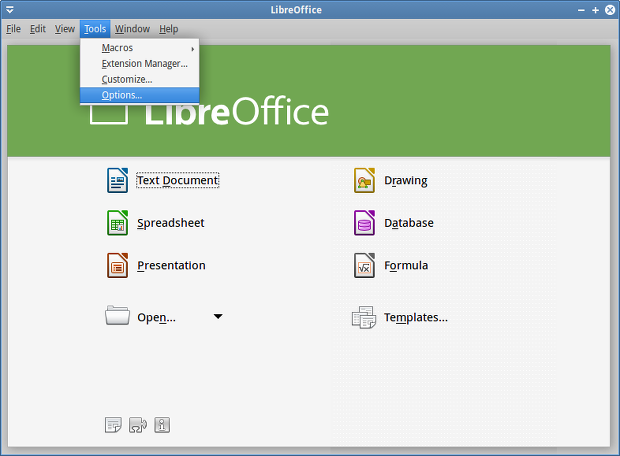Create a new Drawing

406,181
